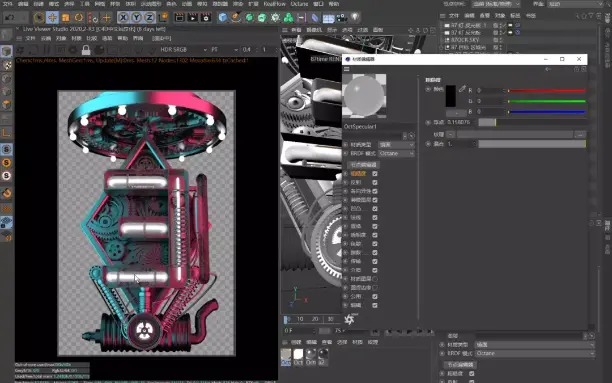The width and height of the screenshot is (612, 383).
Task: Open the PT kernel dropdown
Action: [224, 50]
